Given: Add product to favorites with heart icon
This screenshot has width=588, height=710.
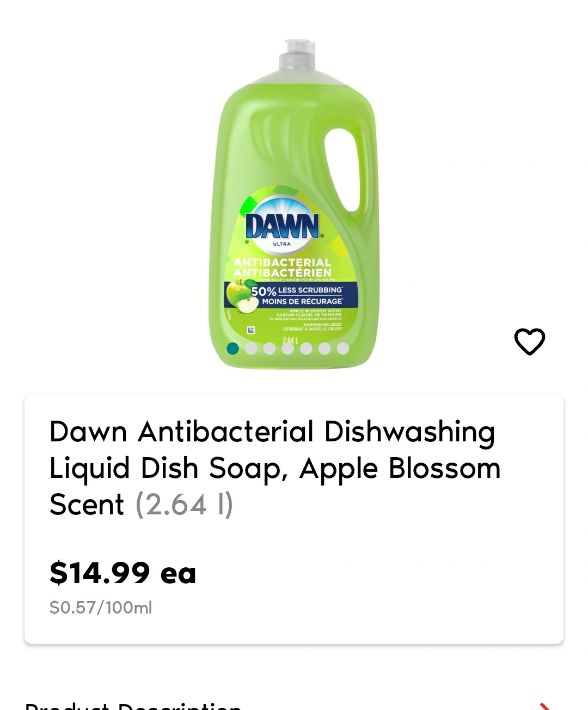Looking at the screenshot, I should pos(529,342).
